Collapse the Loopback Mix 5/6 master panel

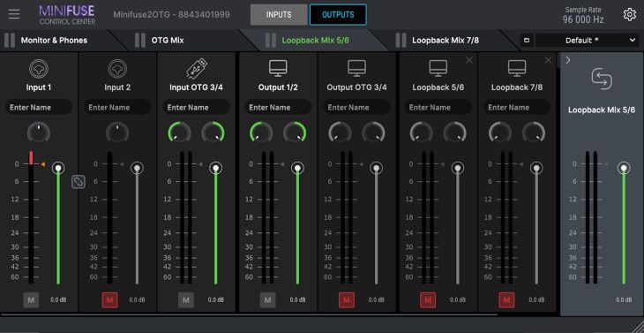point(568,60)
